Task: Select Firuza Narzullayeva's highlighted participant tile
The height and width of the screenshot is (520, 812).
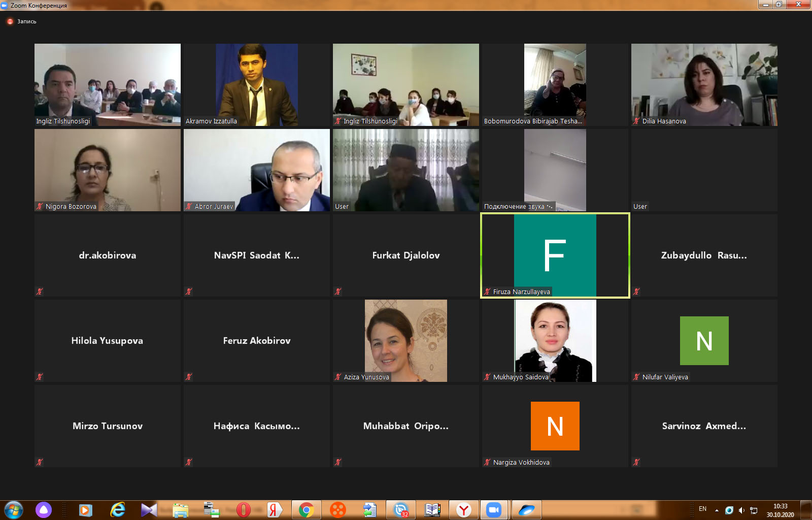Action: [555, 255]
